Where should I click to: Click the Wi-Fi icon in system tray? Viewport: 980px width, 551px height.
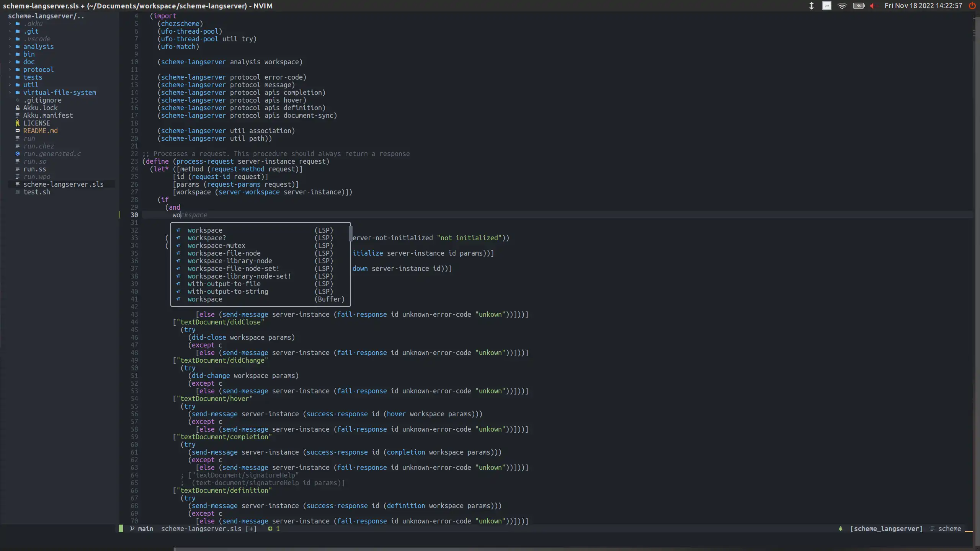click(842, 6)
